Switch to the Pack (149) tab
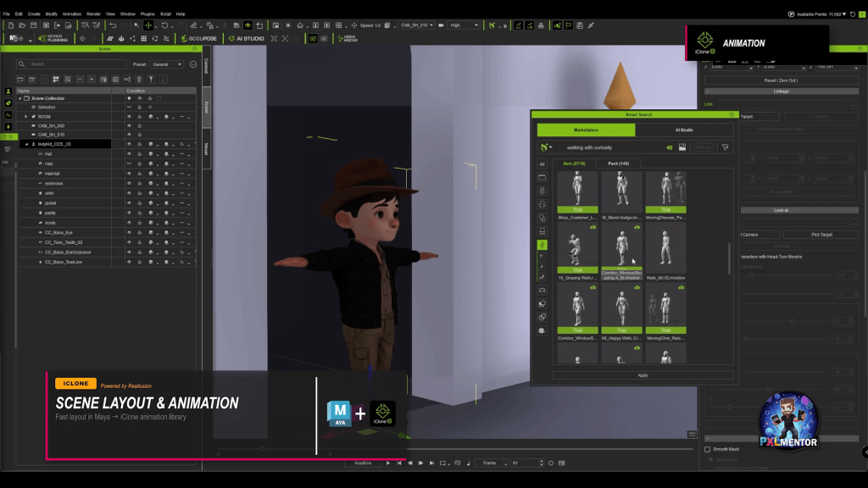The height and width of the screenshot is (488, 868). tap(618, 164)
